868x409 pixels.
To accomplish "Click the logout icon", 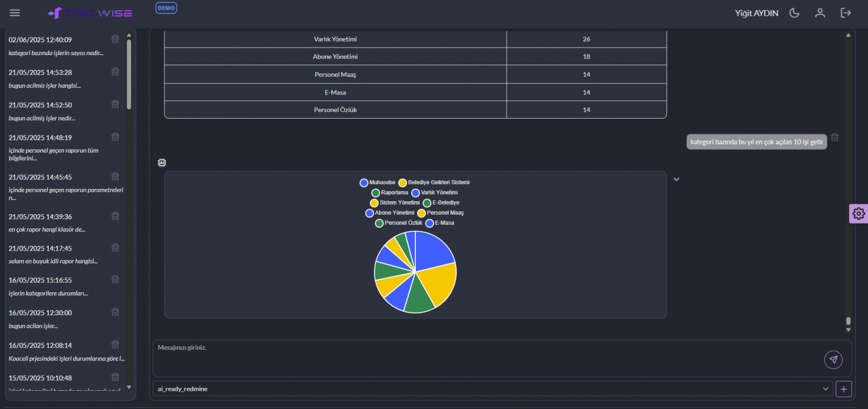I will coord(846,13).
